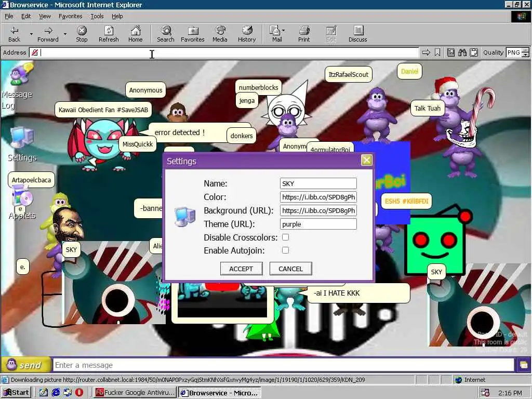This screenshot has height=399, width=532.
Task: Click the notepad quick launch icon
Action: (x=44, y=393)
